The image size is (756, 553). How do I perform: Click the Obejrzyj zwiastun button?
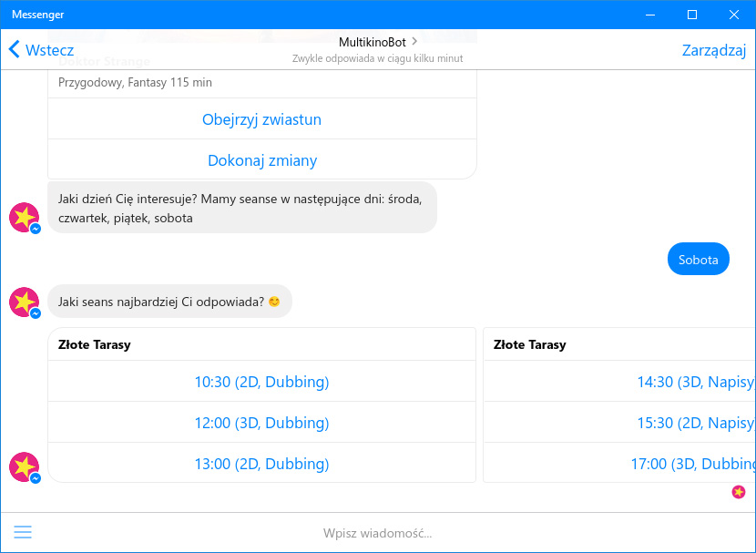coord(262,119)
